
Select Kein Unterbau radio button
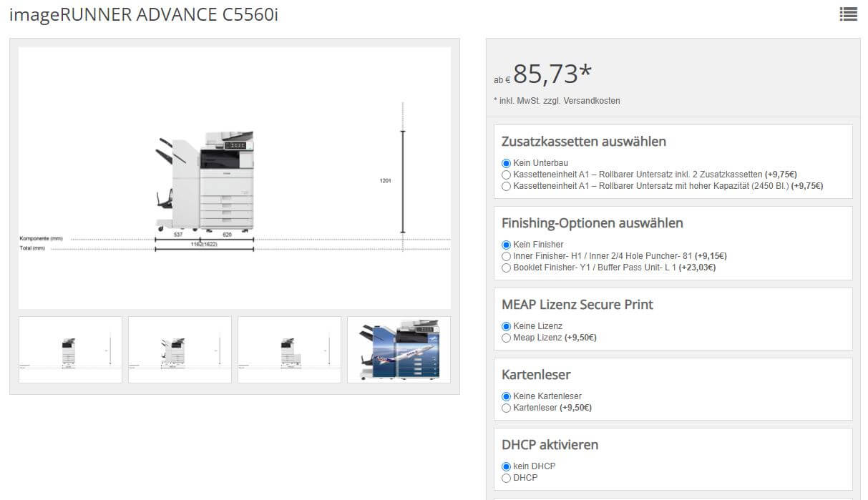(507, 163)
